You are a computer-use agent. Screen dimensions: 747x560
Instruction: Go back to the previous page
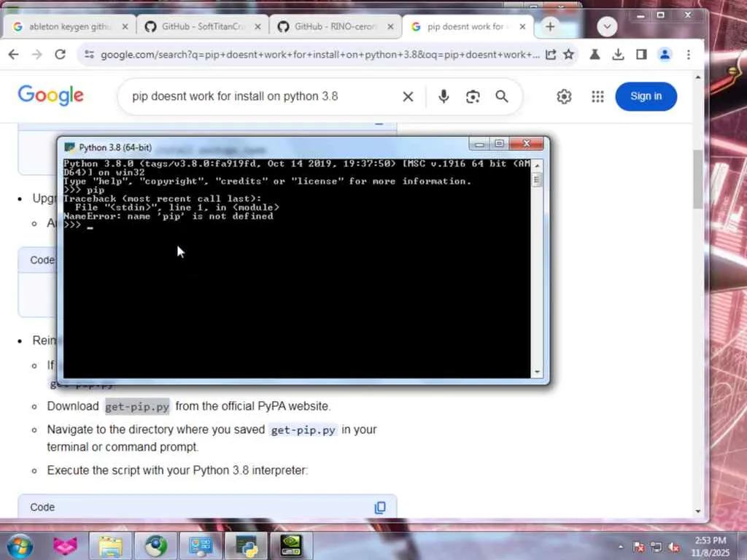tap(13, 55)
